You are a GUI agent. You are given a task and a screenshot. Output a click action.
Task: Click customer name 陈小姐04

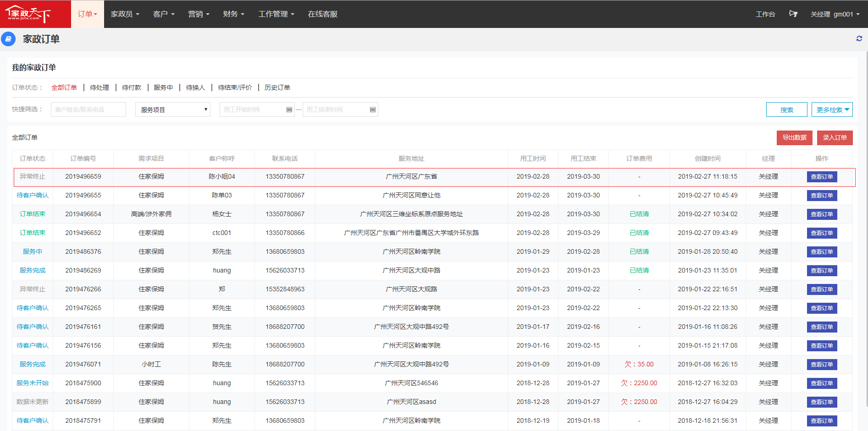[x=222, y=176]
